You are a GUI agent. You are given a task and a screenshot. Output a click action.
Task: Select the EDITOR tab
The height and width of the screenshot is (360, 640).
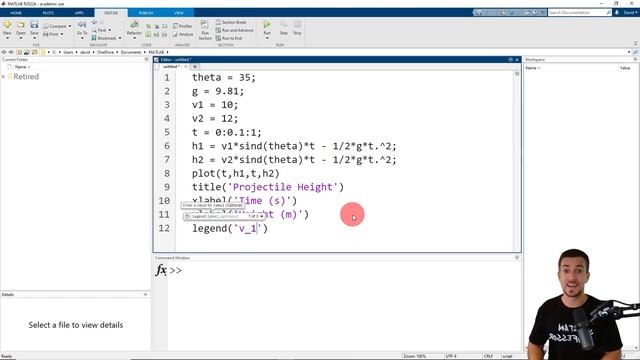pos(111,13)
